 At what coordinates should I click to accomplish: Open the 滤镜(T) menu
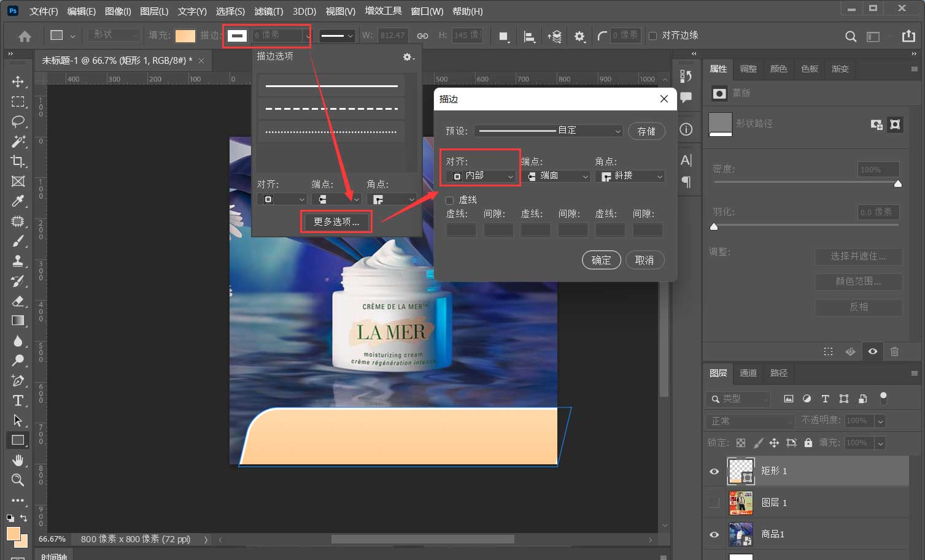268,11
